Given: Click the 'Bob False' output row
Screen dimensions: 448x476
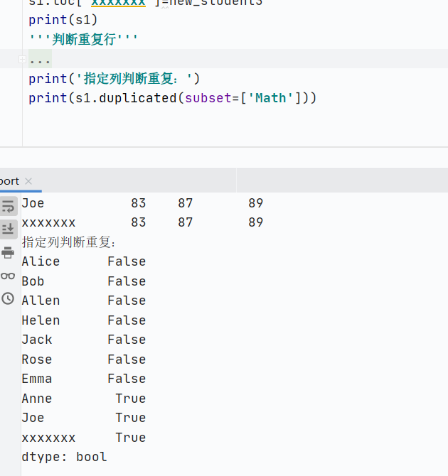Looking at the screenshot, I should click(x=84, y=281).
